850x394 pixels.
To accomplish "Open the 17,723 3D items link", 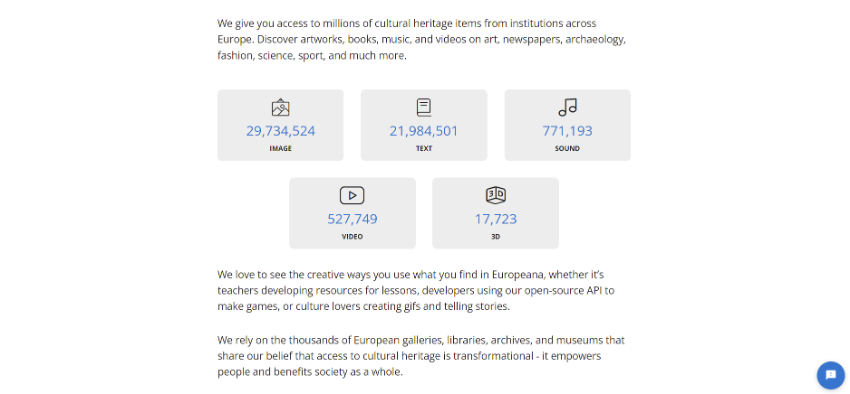I will click(495, 219).
